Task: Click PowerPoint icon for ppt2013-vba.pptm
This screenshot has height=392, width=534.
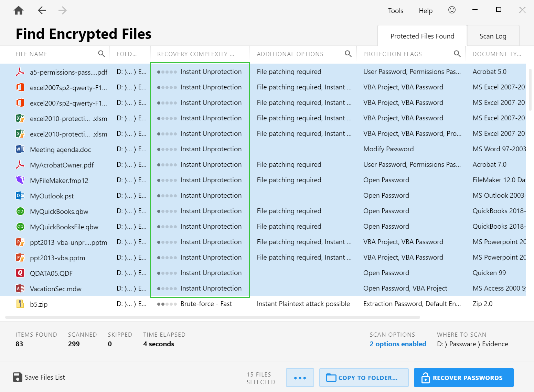Action: (x=20, y=257)
